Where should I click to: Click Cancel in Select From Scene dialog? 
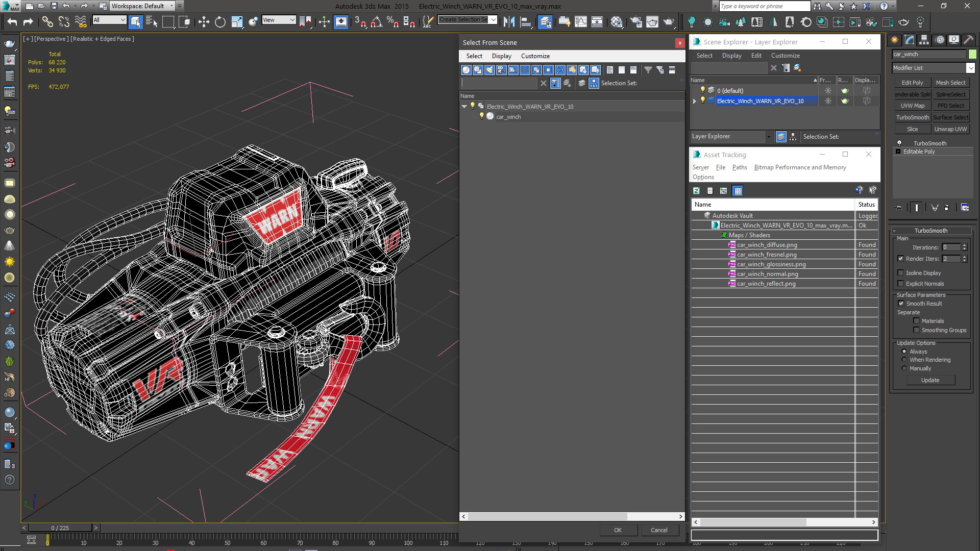pos(659,530)
